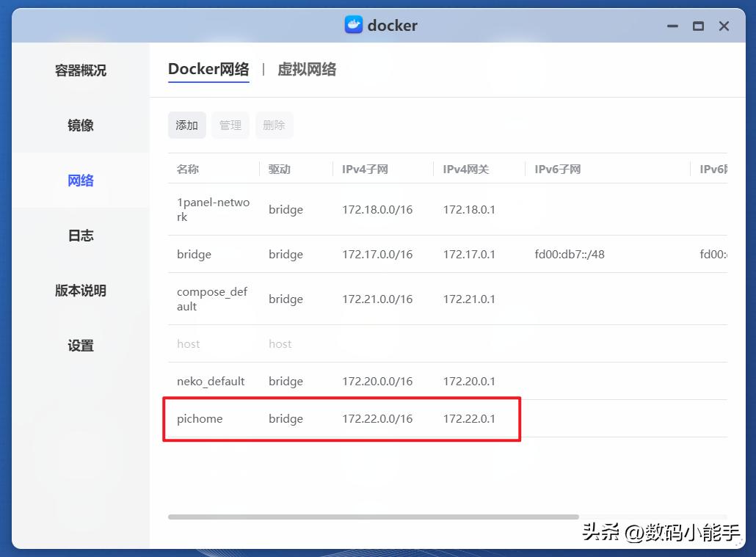Click subnet 172.17.0.0/16
The height and width of the screenshot is (557, 756).
click(377, 255)
